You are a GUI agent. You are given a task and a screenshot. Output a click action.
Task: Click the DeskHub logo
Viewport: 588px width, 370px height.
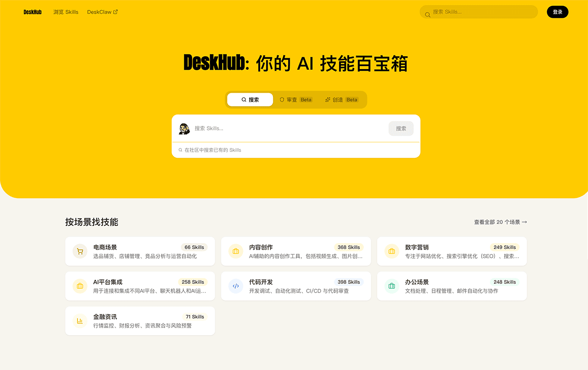coord(32,12)
